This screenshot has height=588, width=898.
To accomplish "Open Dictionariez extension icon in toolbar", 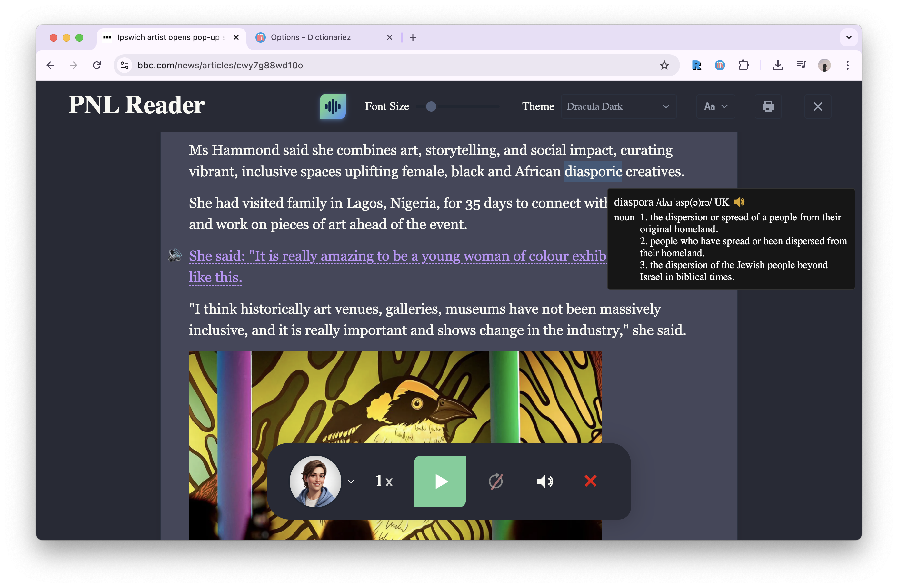I will 720,65.
